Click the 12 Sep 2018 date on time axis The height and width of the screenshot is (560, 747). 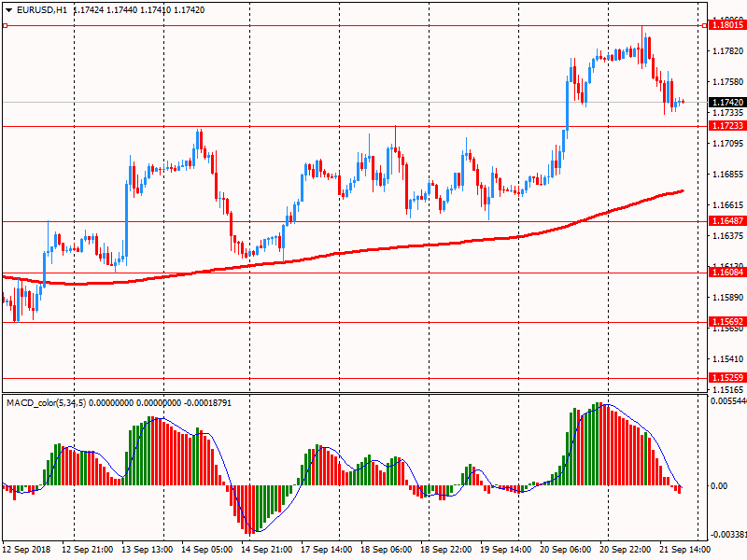[26, 550]
